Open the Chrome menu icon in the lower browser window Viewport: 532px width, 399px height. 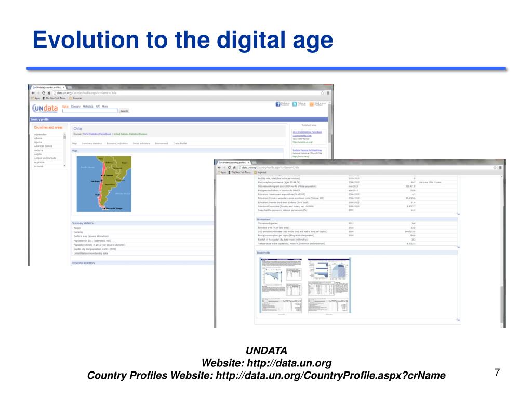coord(500,168)
